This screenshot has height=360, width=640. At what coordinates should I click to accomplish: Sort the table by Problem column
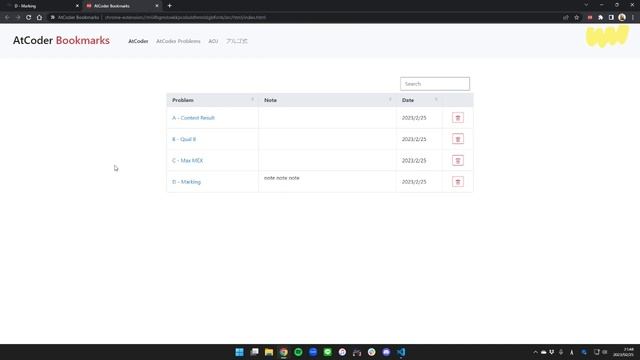212,100
